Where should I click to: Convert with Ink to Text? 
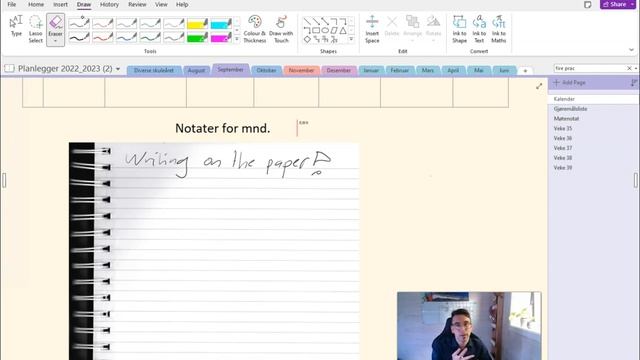point(479,29)
